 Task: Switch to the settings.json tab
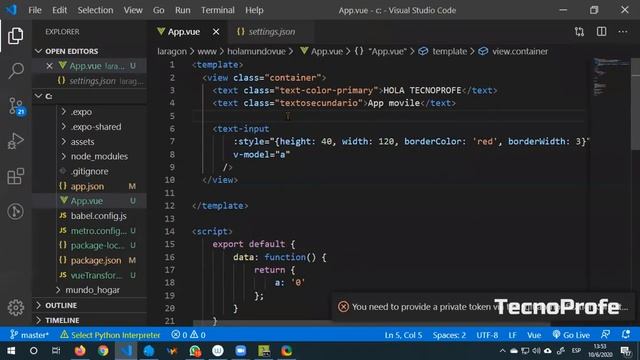click(x=271, y=32)
